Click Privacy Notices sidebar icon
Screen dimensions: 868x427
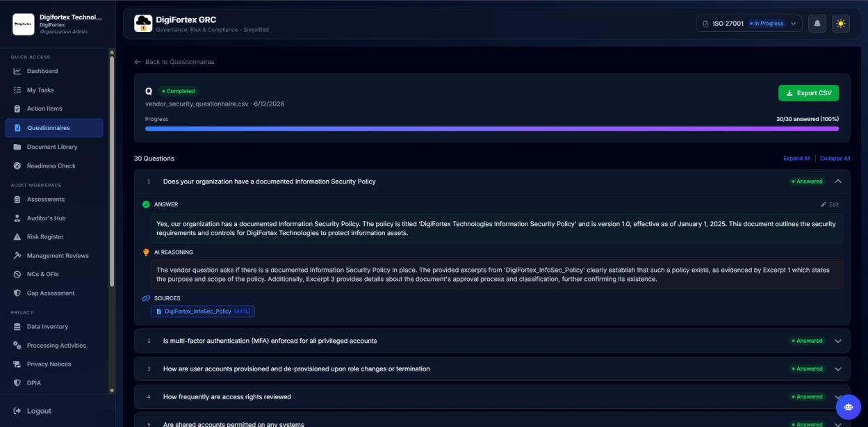click(x=17, y=364)
